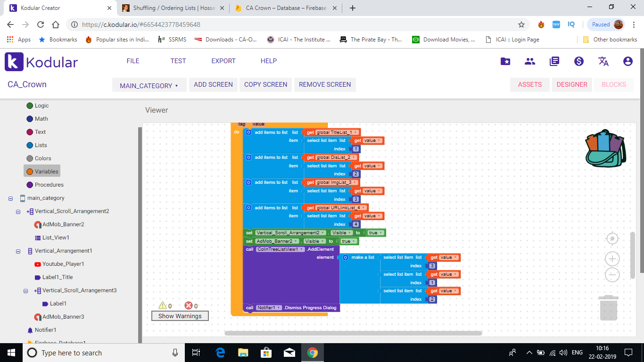Collapse the Vertical_Arrangement1 tree node
Viewport: 644px width, 362px height.
[x=18, y=251]
